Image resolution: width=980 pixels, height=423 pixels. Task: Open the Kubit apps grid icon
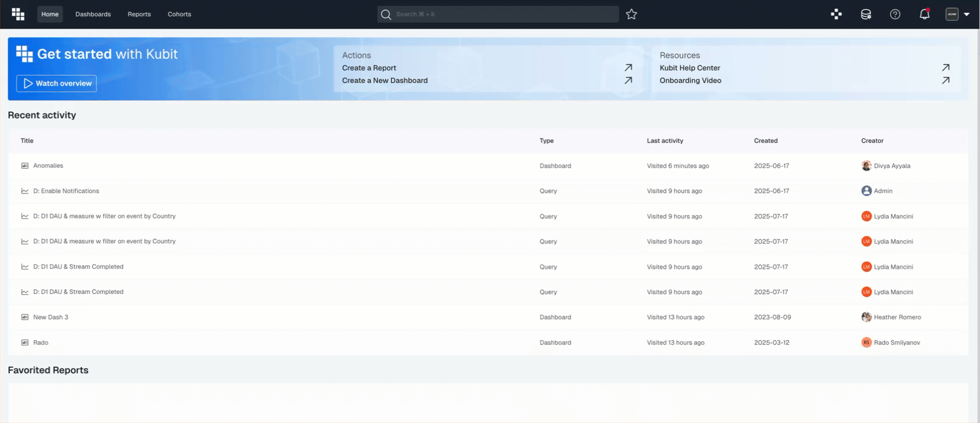(836, 14)
